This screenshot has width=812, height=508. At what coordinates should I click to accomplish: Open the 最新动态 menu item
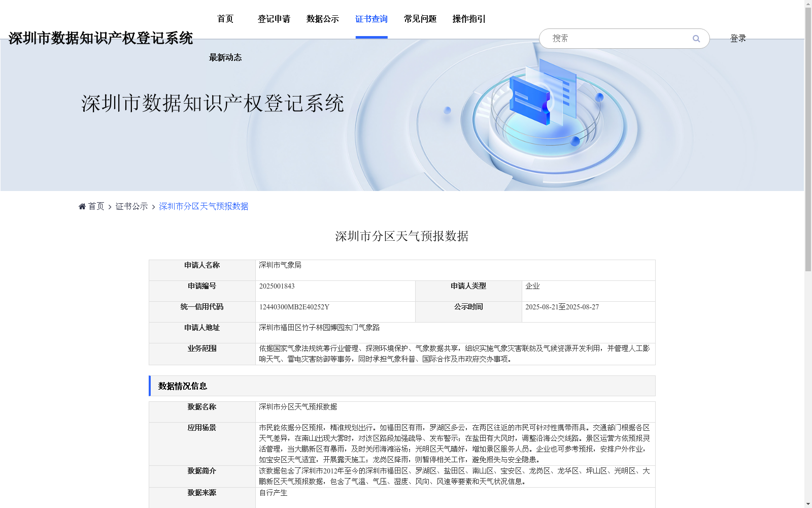click(225, 57)
